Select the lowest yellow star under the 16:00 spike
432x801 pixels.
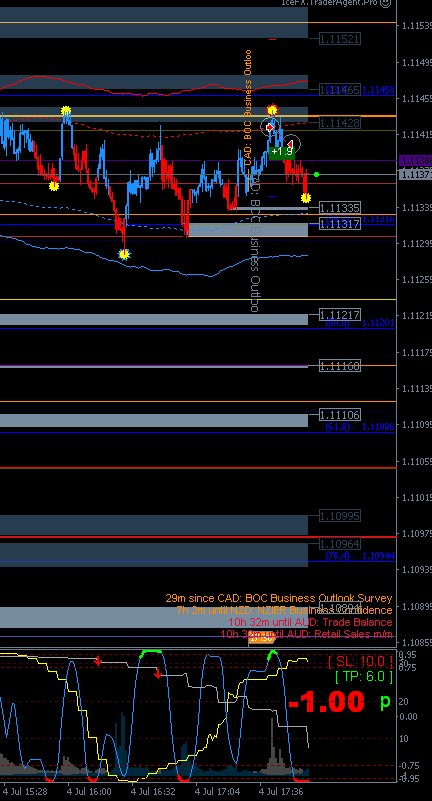click(124, 254)
